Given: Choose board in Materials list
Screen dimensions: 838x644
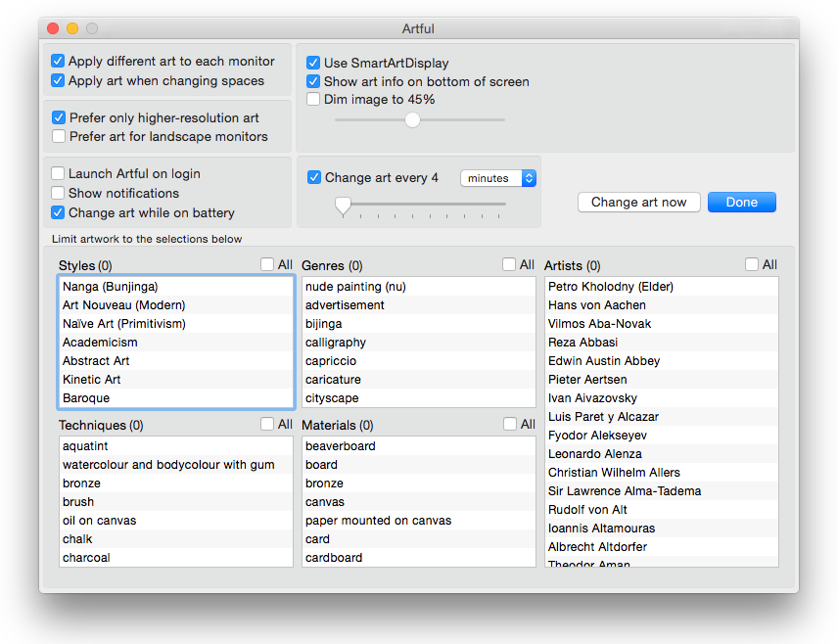Looking at the screenshot, I should pyautogui.click(x=418, y=465).
